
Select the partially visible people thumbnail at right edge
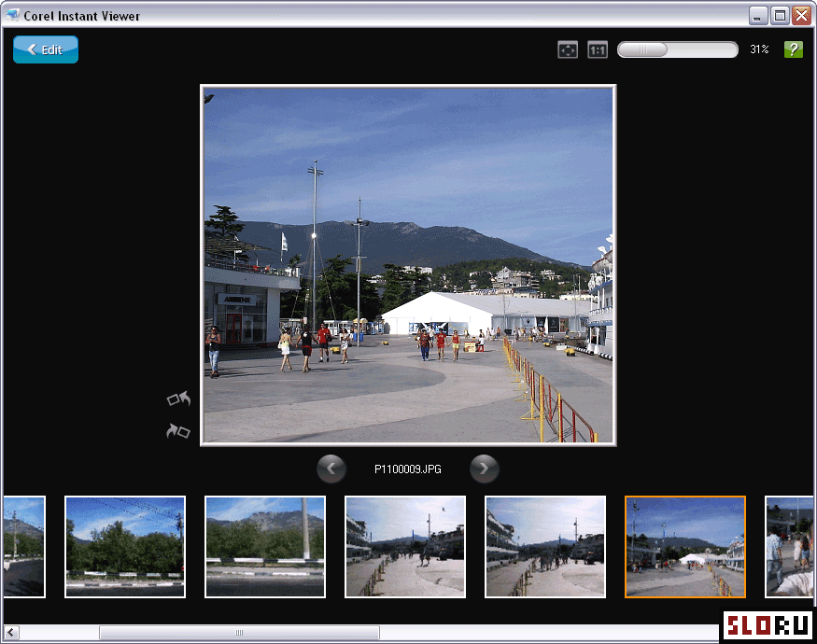pyautogui.click(x=789, y=547)
